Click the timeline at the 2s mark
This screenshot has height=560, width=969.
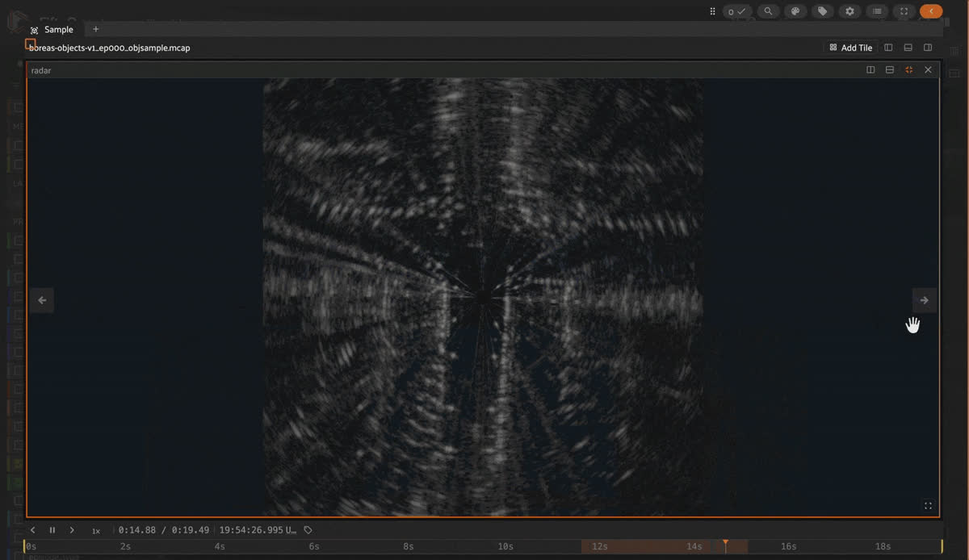click(125, 546)
